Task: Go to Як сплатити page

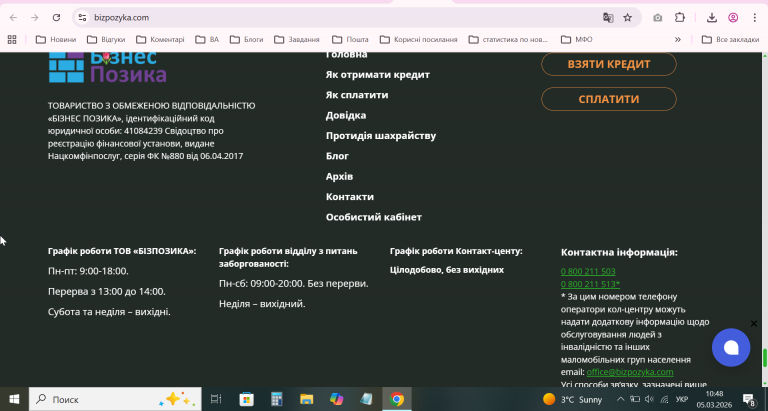Action: (357, 95)
